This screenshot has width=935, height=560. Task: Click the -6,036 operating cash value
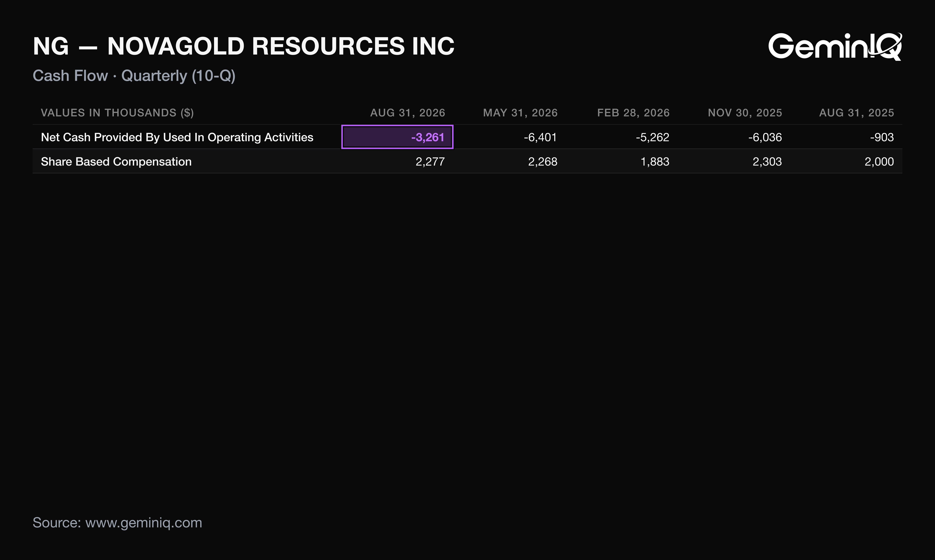click(765, 137)
